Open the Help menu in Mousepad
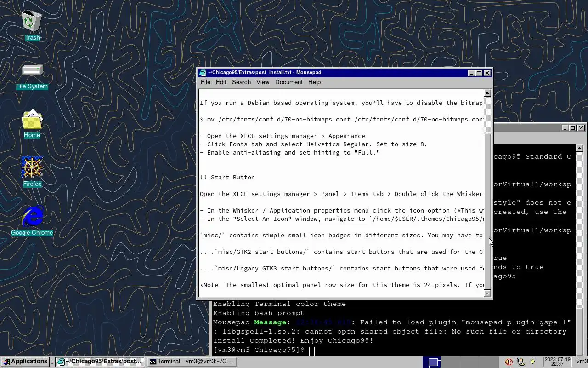Viewport: 588px width, 368px height. [x=314, y=82]
